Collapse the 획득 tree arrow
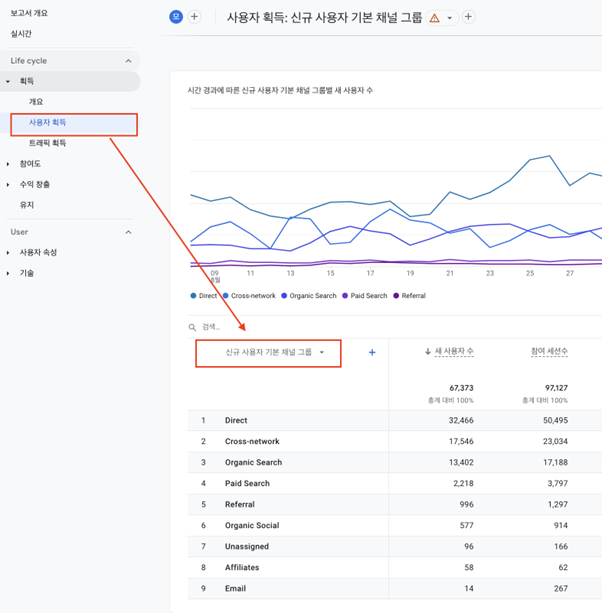This screenshot has height=613, width=602. pyautogui.click(x=8, y=81)
